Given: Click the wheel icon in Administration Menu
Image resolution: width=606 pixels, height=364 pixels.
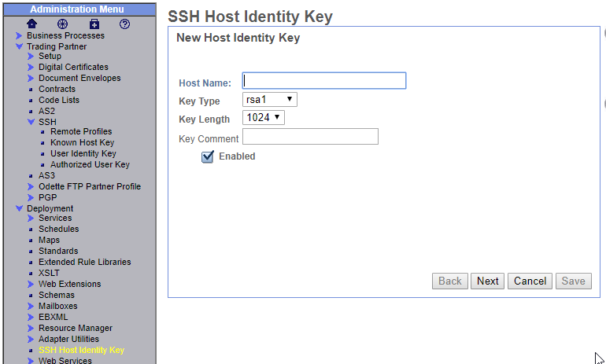Looking at the screenshot, I should 62,24.
